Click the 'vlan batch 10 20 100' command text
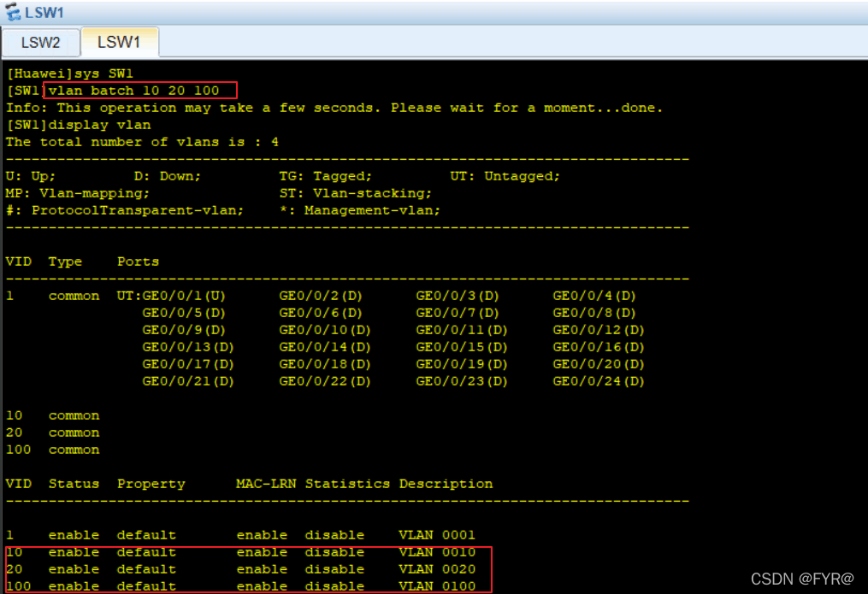Screen dimensions: 868x594 pos(134,90)
